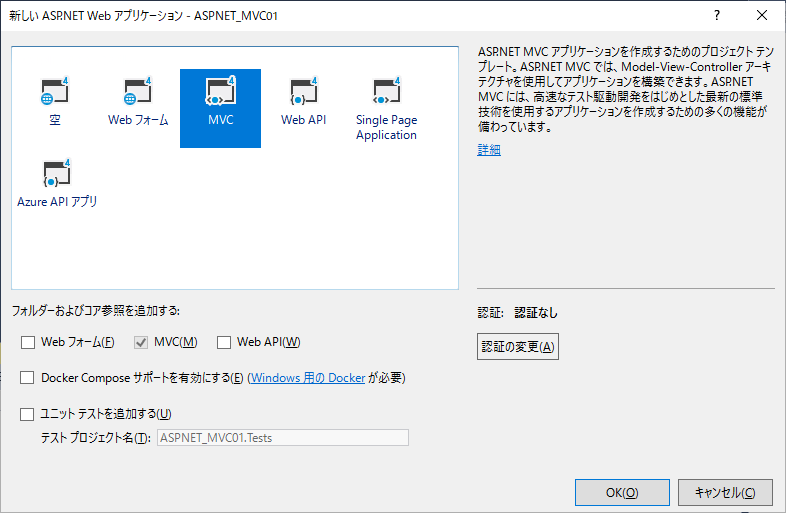This screenshot has height=513, width=786.
Task: Click the フォルダーおよびコア参照を追加する label
Action: [96, 311]
